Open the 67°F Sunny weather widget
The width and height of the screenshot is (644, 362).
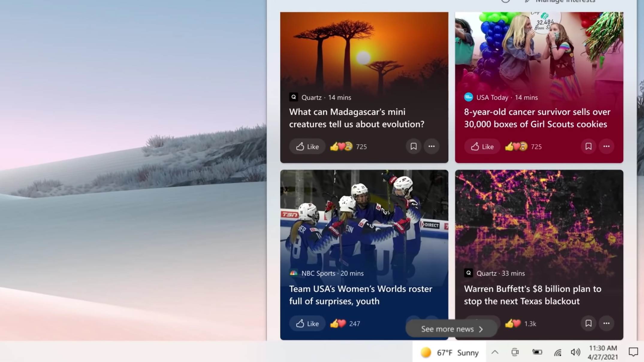click(x=449, y=353)
